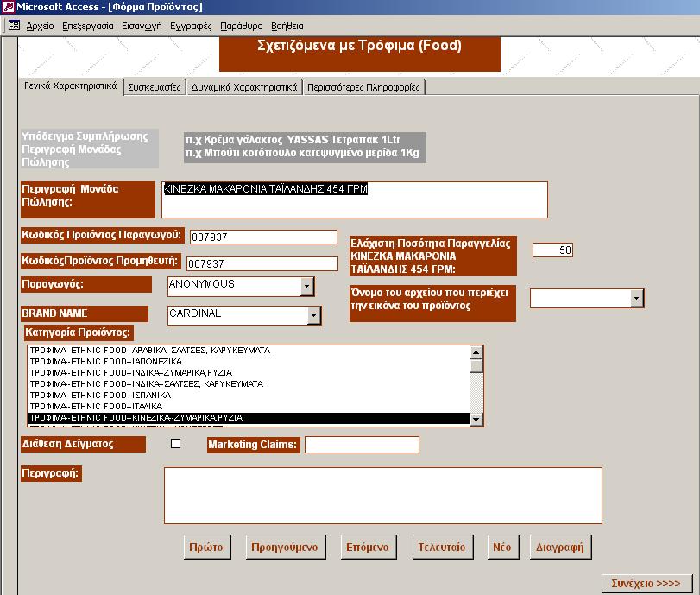Select the ΙΝΔΙΚΑ-ΖΥΜΑΡΙΚΑ,ΡΥΖΙΑ category row
This screenshot has width=700, height=595.
coord(249,372)
